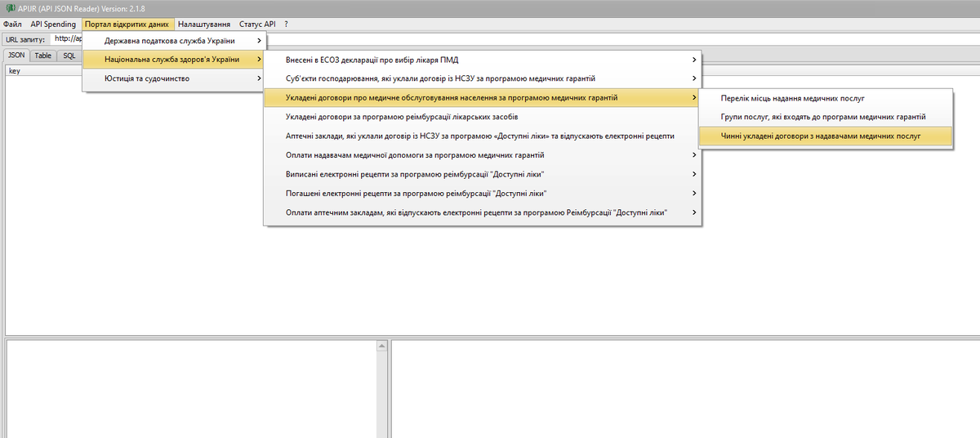Select Чинні укладені договори з надавачами медичних послуг
The image size is (980, 438).
(826, 136)
